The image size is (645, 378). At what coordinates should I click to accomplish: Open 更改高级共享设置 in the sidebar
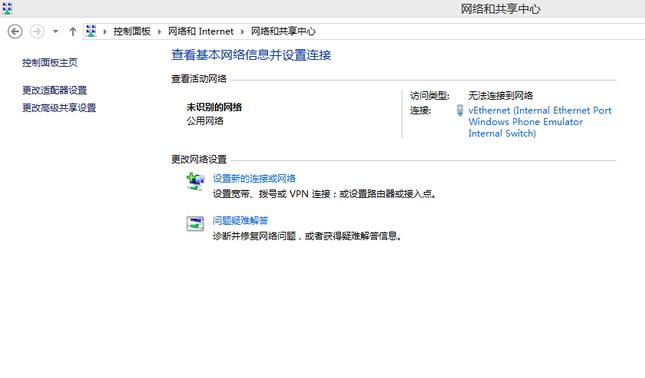click(59, 108)
